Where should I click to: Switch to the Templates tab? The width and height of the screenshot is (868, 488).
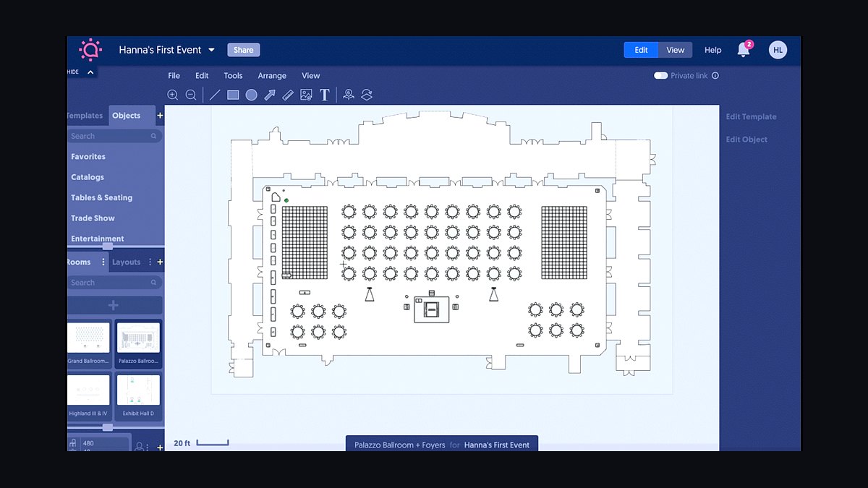[85, 116]
